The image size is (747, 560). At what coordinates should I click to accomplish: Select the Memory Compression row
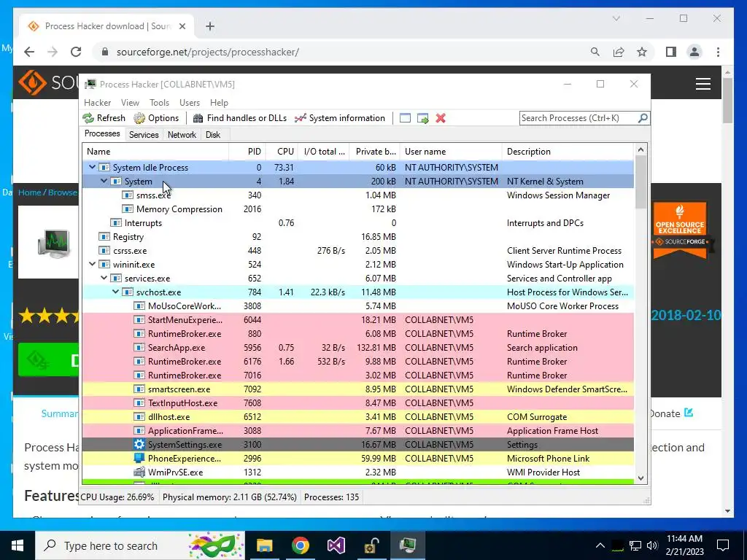click(x=357, y=209)
